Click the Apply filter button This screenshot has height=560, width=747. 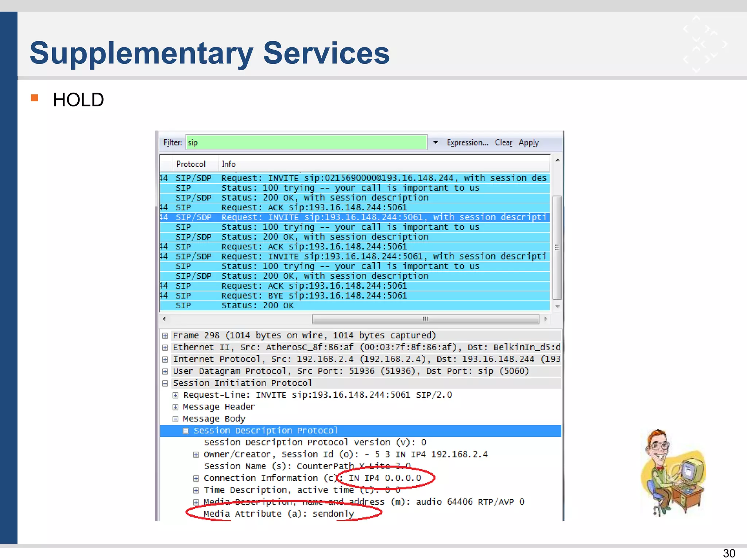click(x=529, y=143)
